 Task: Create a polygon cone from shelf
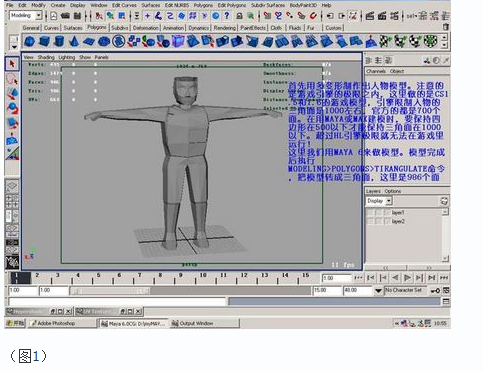(x=74, y=42)
